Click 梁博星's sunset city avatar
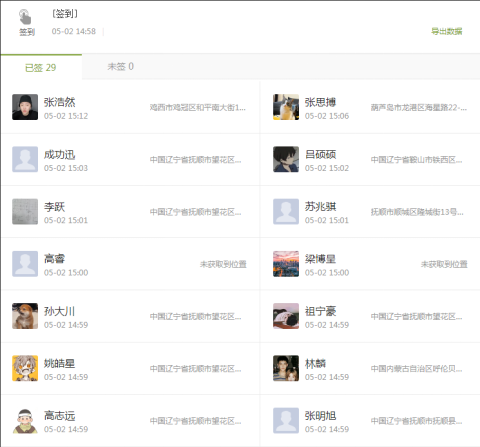480x447 pixels. [286, 264]
